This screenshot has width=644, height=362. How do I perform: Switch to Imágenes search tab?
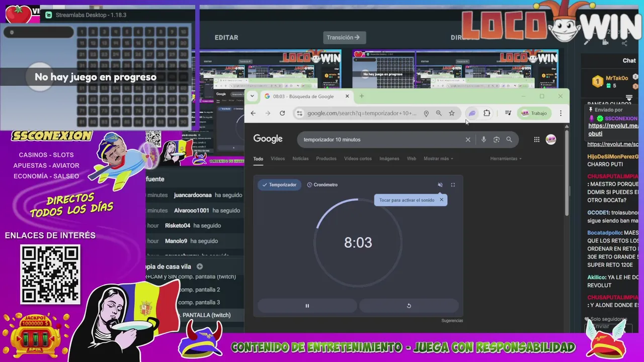tap(389, 158)
